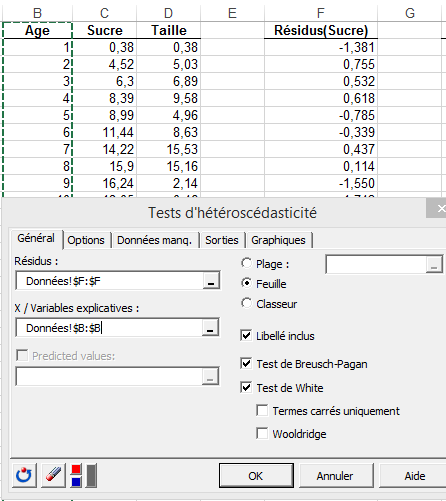This screenshot has width=446, height=501.
Task: Select column D header
Action: (x=169, y=13)
